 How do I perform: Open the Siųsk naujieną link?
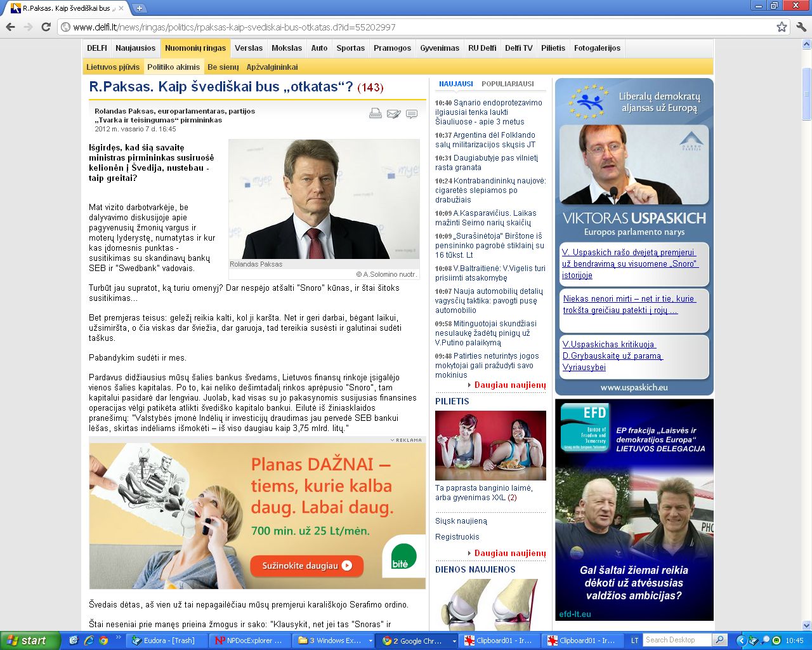point(461,521)
